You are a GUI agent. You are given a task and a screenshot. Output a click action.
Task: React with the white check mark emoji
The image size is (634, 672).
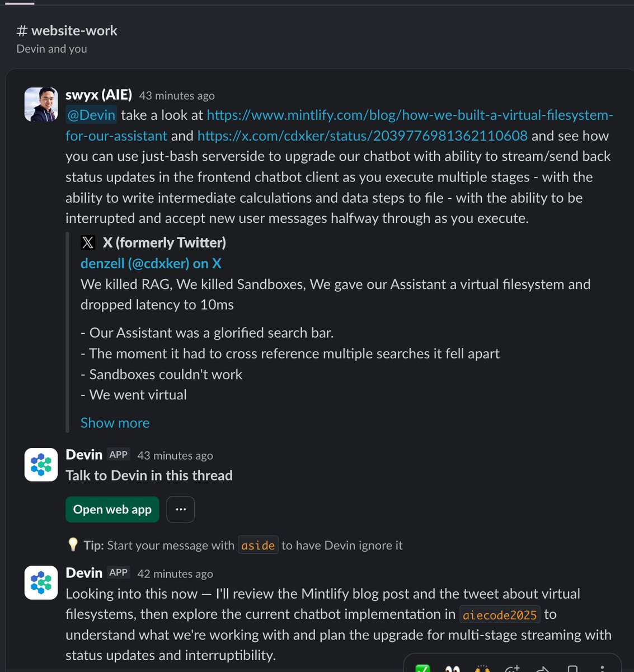tap(422, 668)
